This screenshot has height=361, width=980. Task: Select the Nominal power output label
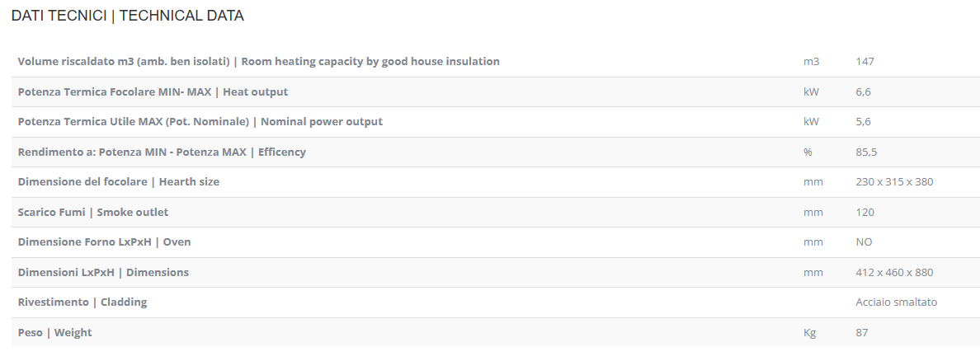(x=200, y=122)
